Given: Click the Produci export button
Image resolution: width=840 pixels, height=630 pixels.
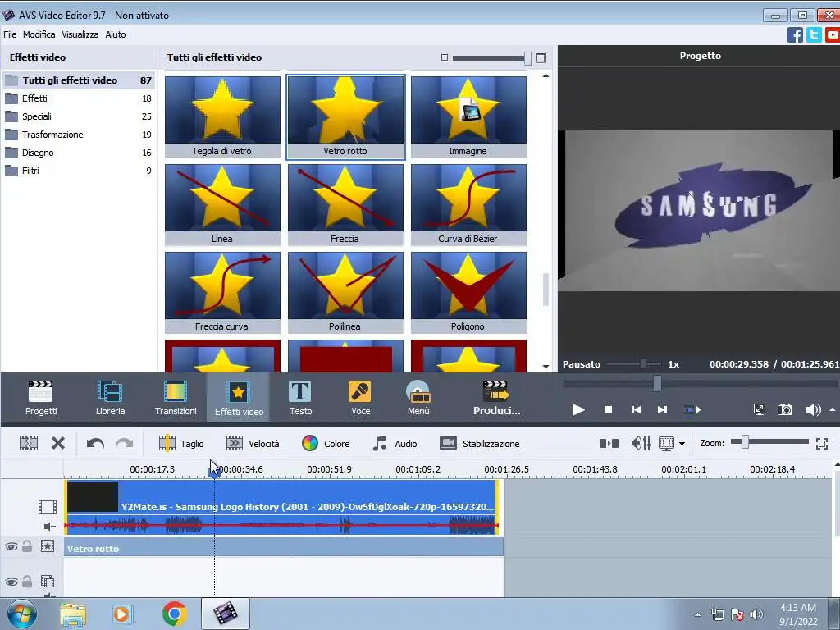Looking at the screenshot, I should tap(496, 398).
